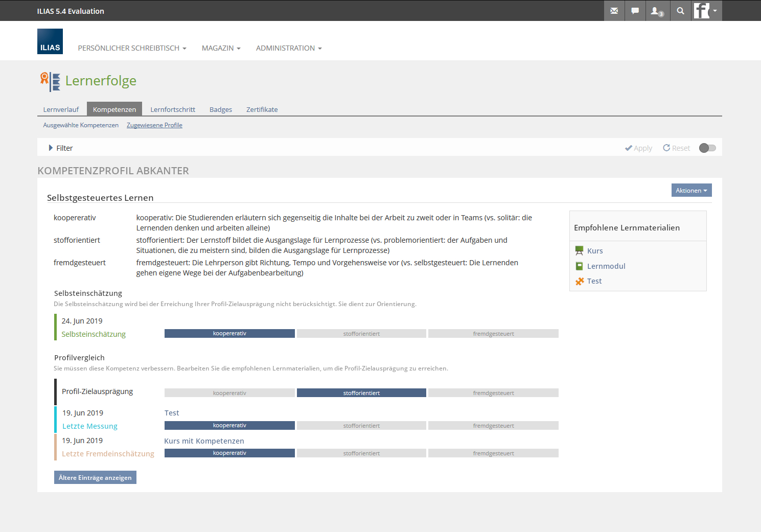
Task: Click the Kurs course icon
Action: tap(579, 251)
